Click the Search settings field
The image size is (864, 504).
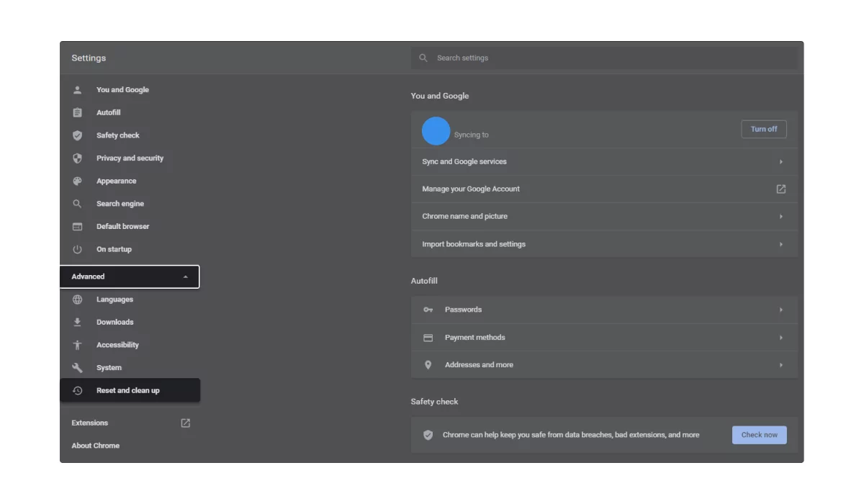604,58
